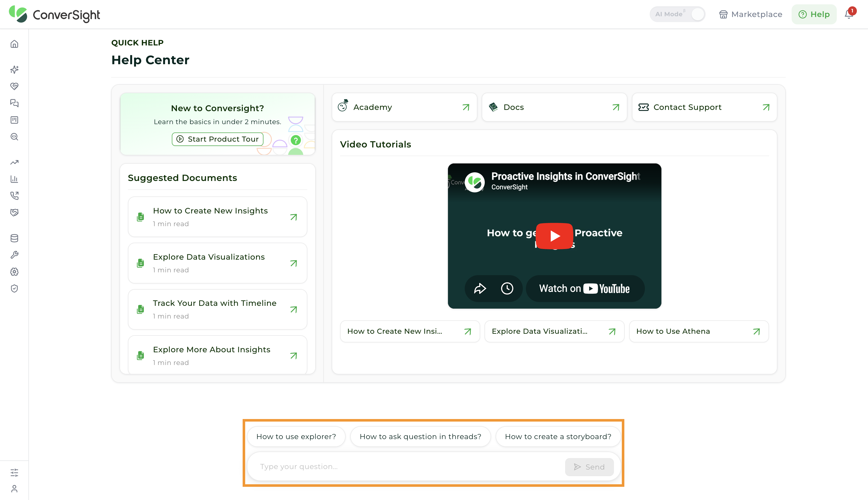Click the sparkle AI icon in sidebar
This screenshot has height=500, width=868.
(14, 69)
